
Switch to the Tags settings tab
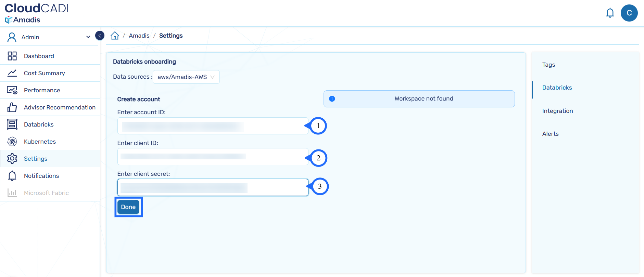tap(548, 65)
